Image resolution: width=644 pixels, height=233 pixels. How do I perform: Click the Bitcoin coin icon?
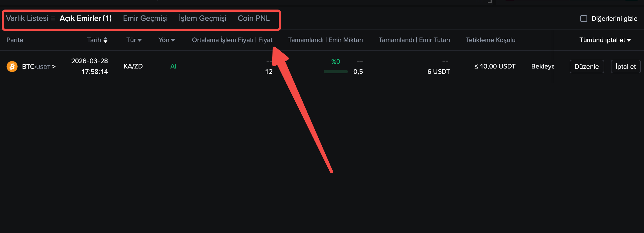point(12,67)
